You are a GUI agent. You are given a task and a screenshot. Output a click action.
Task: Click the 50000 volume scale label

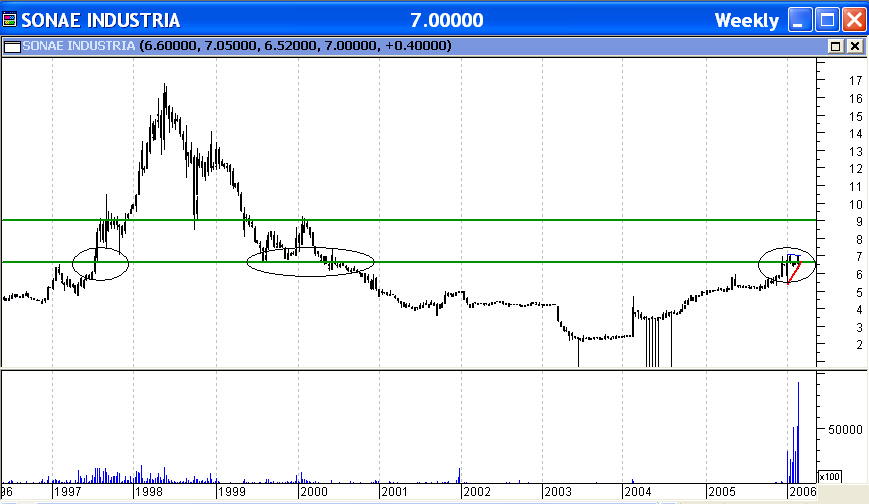(x=845, y=430)
